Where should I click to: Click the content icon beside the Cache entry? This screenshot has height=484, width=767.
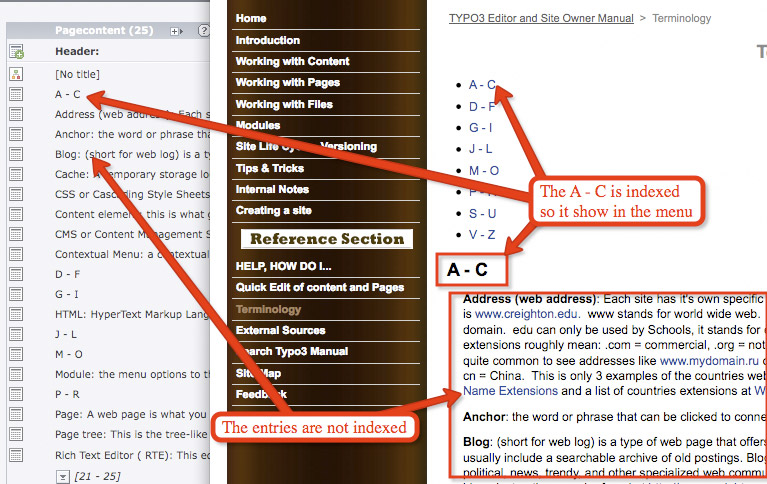point(16,174)
